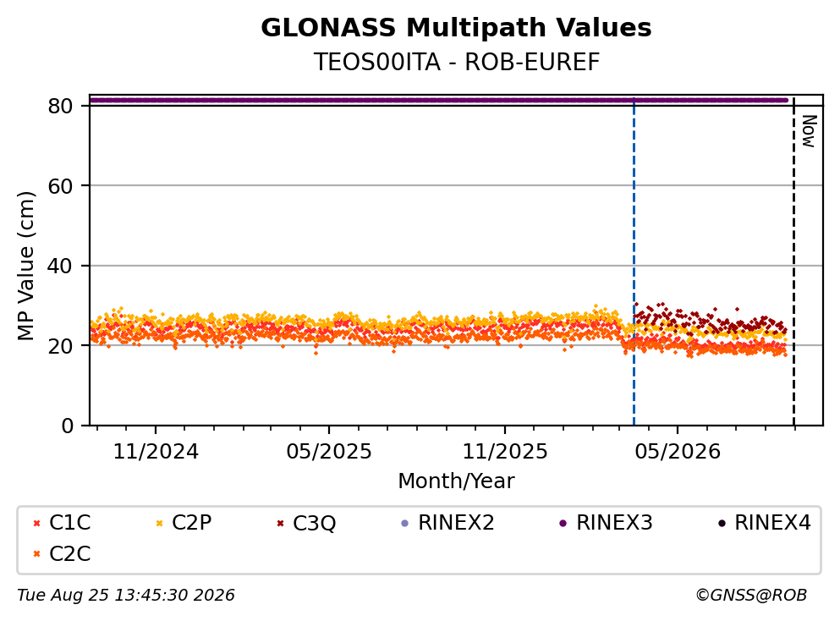Click the RINEX3 purple legend dot
Screen dimensions: 840x621
coord(563,523)
